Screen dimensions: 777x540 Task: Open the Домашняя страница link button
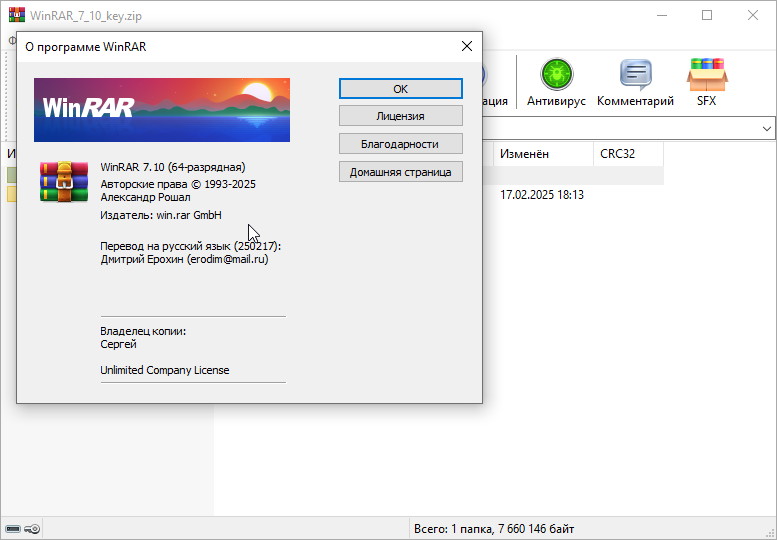(401, 172)
